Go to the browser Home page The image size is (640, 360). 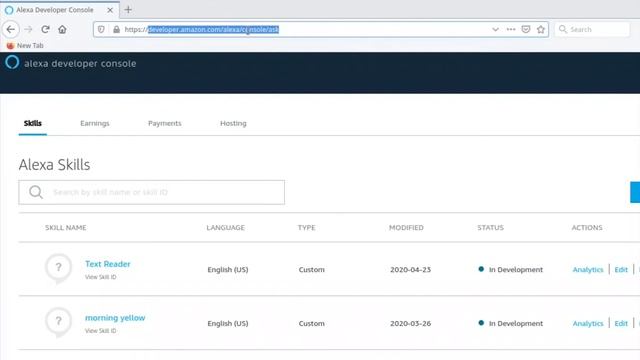(x=62, y=29)
